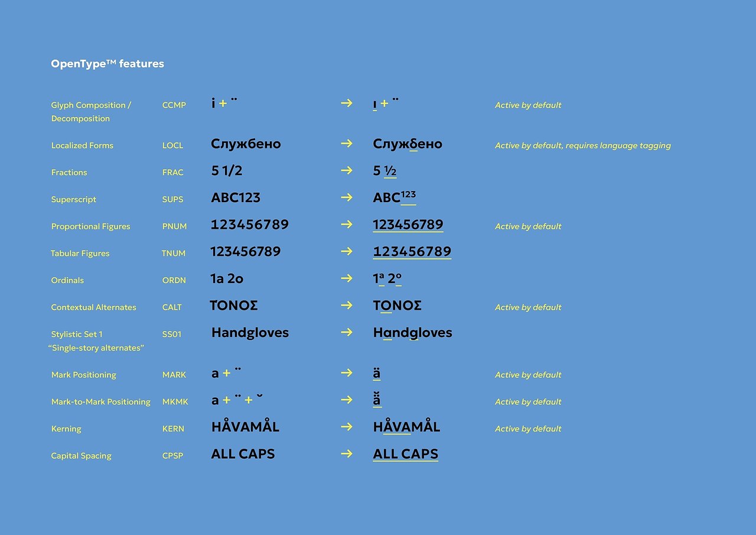Click the 'ä' result in Mark Positioning row
The height and width of the screenshot is (535, 756).
tap(377, 374)
